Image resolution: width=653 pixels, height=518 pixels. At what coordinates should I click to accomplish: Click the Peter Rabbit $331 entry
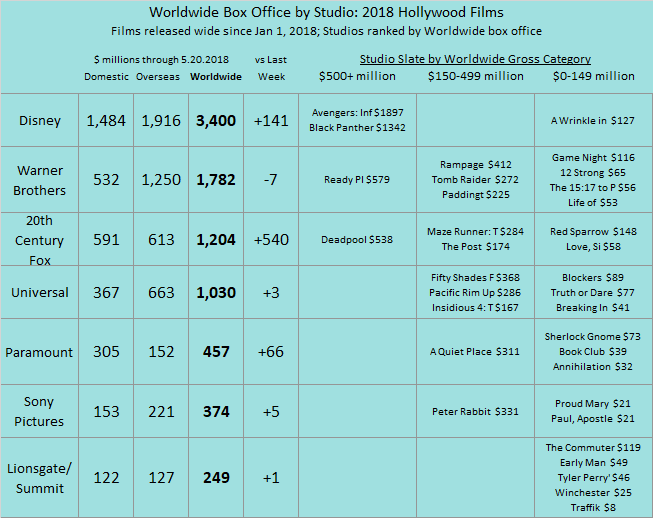pos(475,412)
